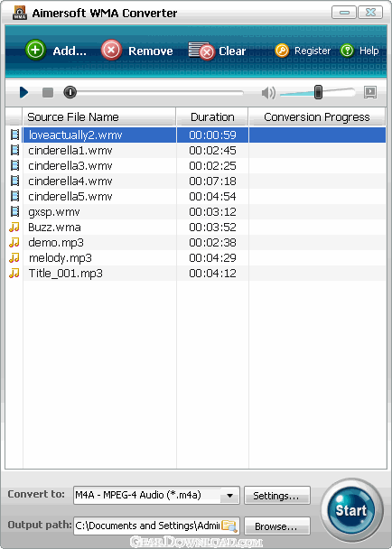Click the green Add files icon

click(35, 50)
